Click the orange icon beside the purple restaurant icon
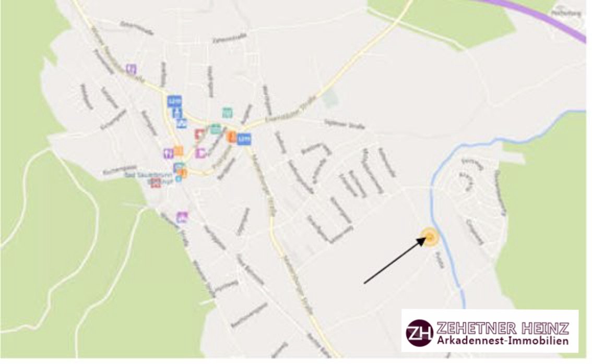This screenshot has width=592, height=364. pos(178,151)
